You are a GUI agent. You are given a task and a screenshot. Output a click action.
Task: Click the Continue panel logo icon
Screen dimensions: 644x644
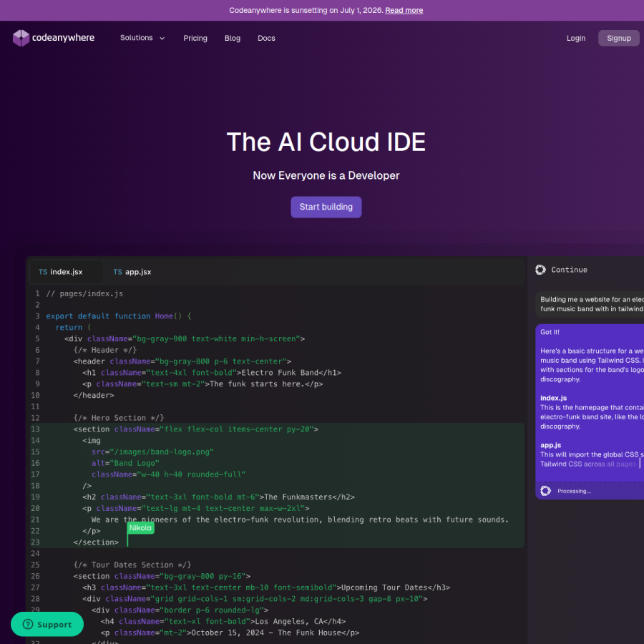click(540, 270)
